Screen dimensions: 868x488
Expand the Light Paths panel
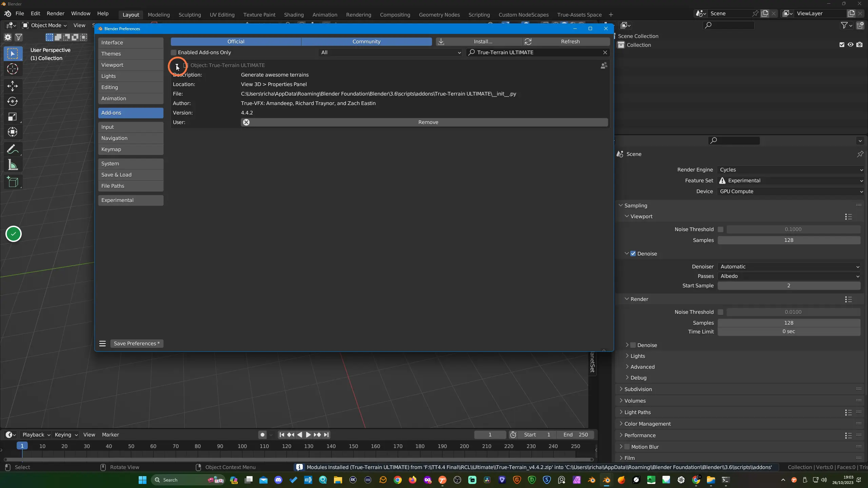tap(637, 412)
